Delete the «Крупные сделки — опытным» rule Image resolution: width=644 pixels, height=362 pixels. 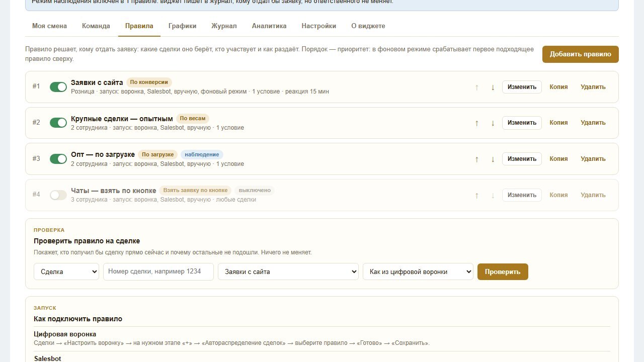click(593, 123)
